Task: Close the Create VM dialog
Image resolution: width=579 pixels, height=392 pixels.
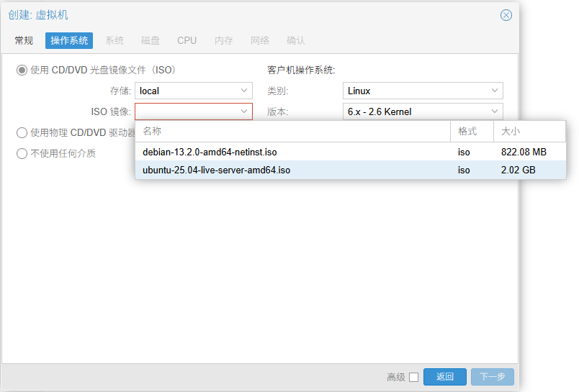Action: coord(506,15)
